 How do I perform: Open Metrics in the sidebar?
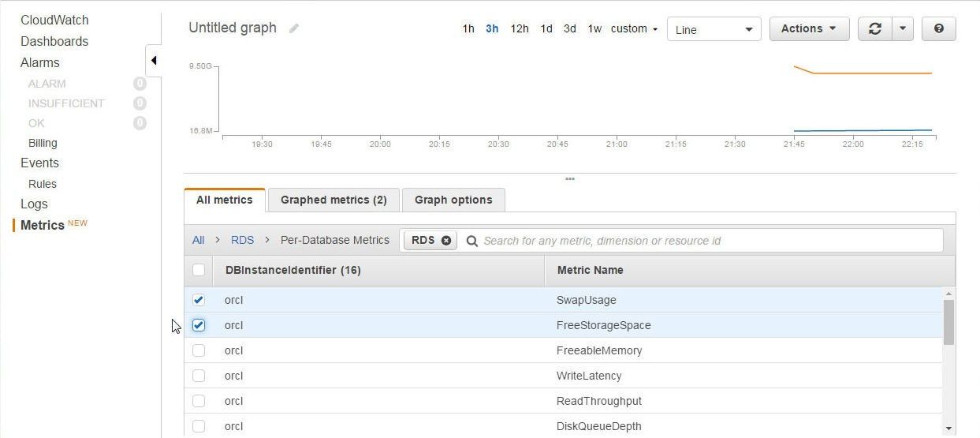tap(43, 225)
